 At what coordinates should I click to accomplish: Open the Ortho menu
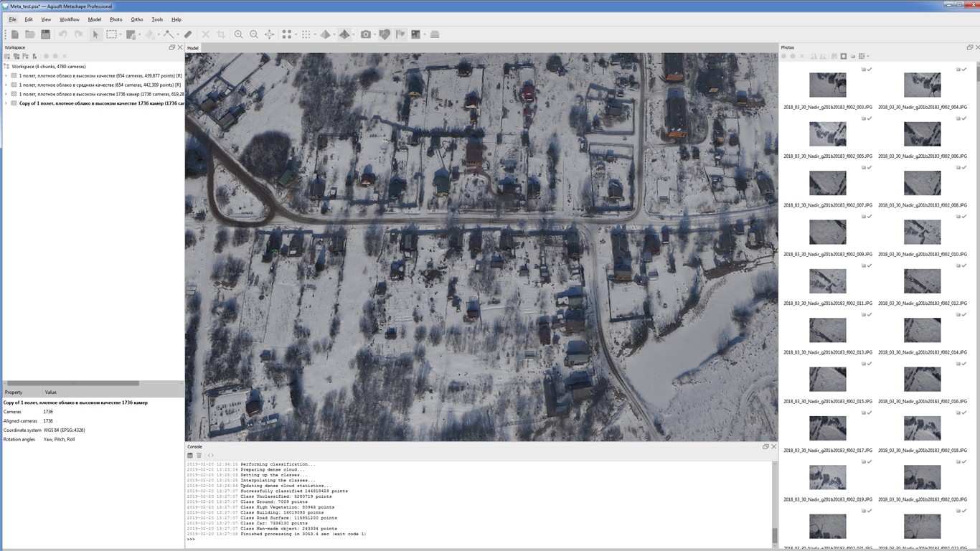136,19
